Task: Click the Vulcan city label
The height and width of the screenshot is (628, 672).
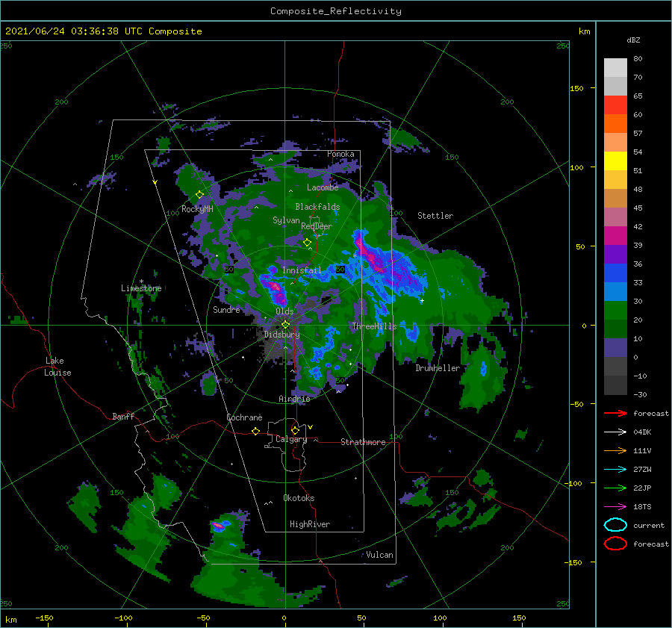Action: [x=379, y=555]
